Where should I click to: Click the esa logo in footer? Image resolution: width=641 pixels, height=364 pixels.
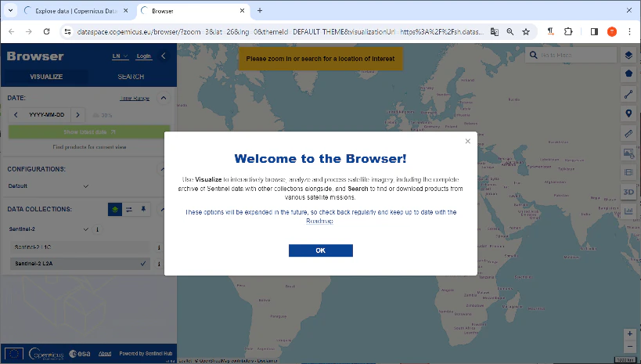[80, 353]
